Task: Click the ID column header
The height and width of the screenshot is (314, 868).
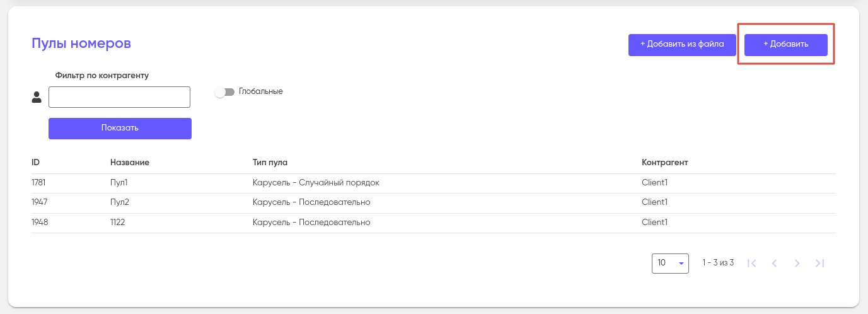Action: (x=36, y=162)
